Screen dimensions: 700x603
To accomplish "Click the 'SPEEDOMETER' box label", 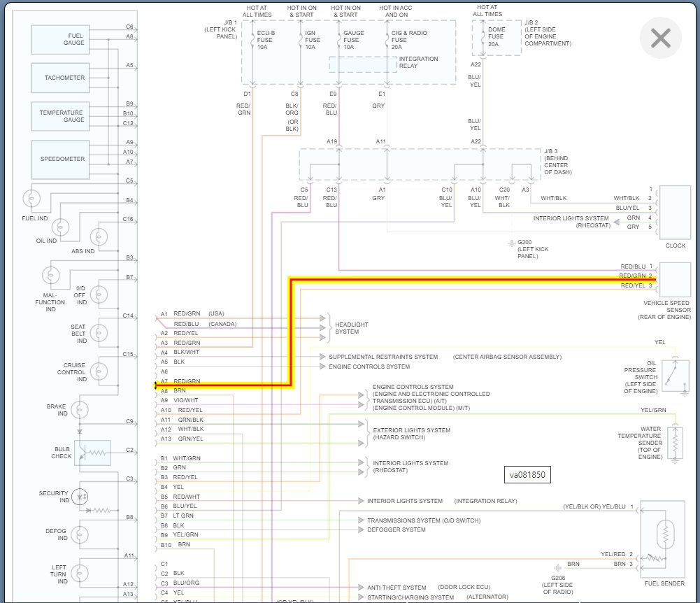I will pyautogui.click(x=62, y=159).
